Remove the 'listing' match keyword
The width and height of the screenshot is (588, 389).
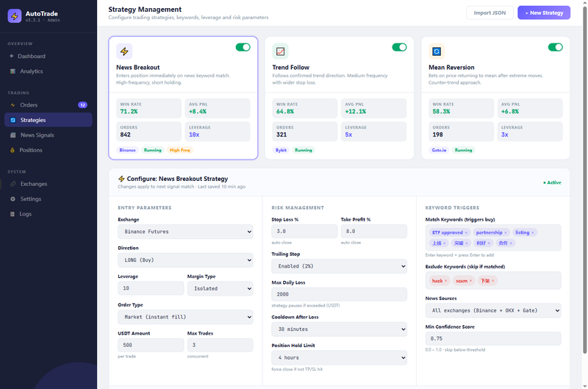point(533,232)
